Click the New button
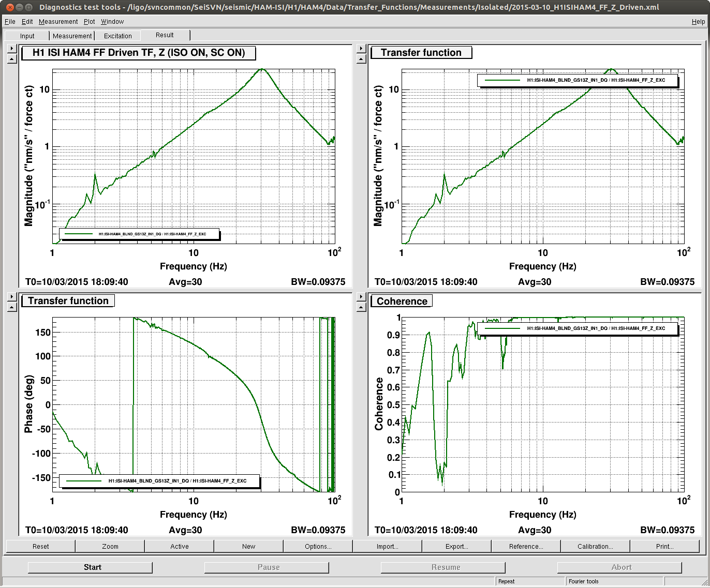The image size is (710, 588). 248,546
